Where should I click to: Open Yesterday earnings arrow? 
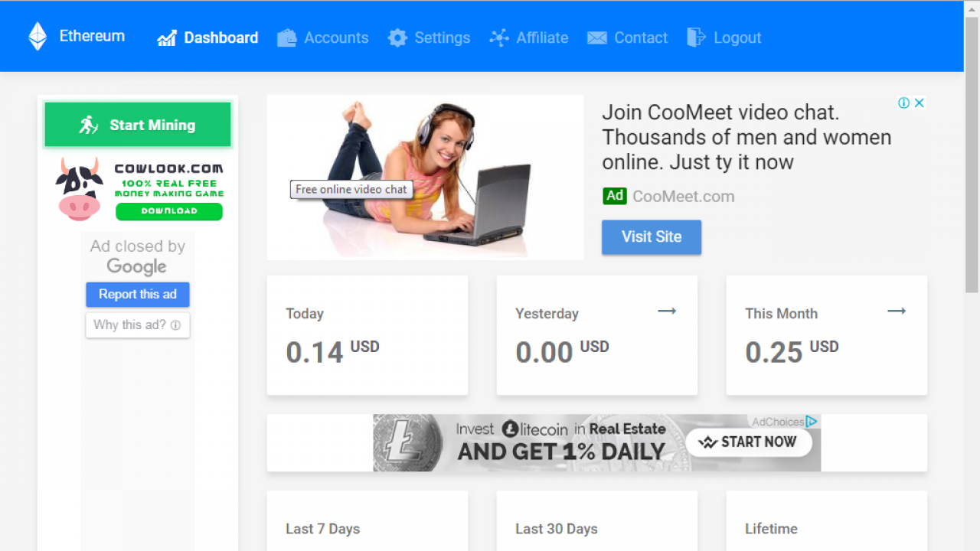pyautogui.click(x=667, y=311)
